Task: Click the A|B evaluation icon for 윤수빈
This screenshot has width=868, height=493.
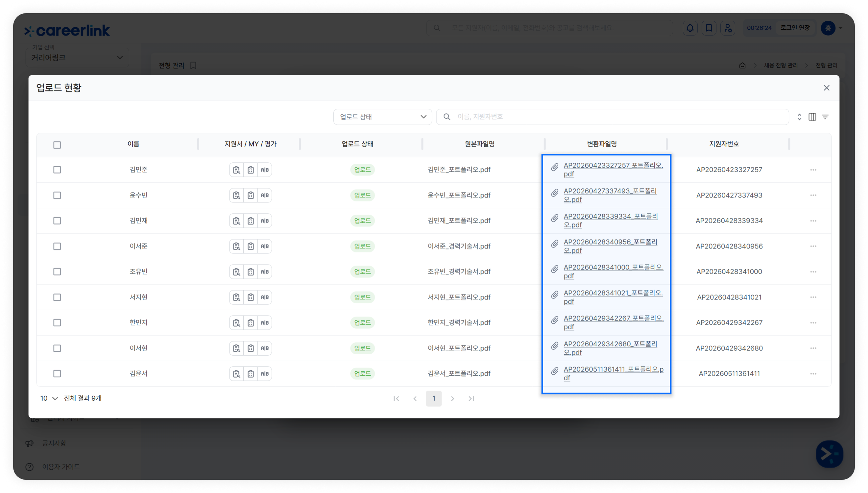Action: point(265,195)
